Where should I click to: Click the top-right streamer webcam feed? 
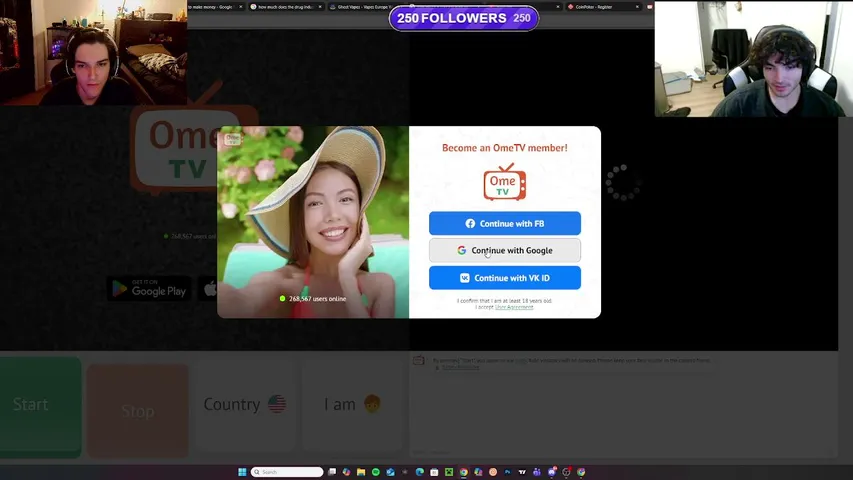coord(753,59)
